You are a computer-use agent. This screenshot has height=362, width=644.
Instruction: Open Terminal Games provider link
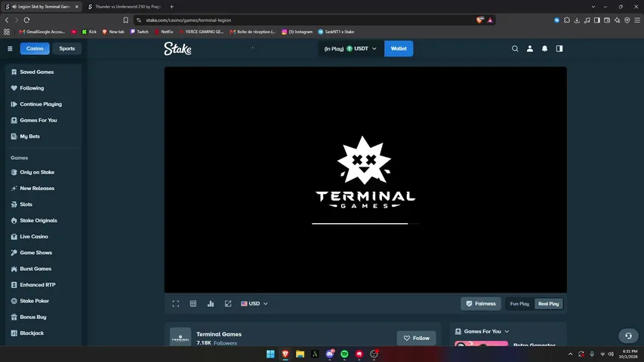click(x=219, y=334)
